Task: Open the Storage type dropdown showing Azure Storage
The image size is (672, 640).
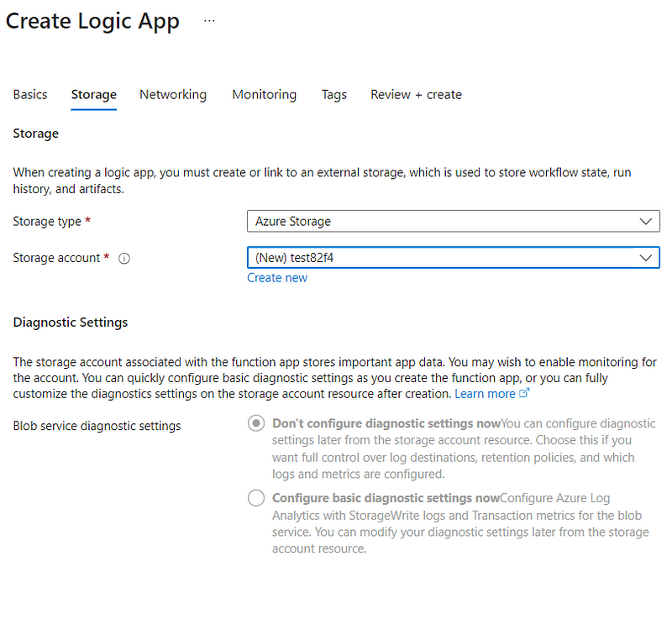Action: tap(454, 221)
